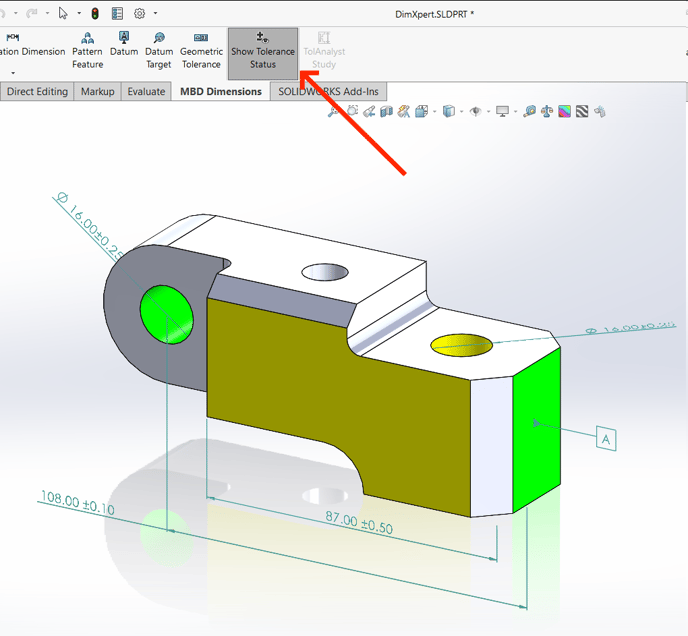Toggle Show Tolerance Status

pos(263,54)
